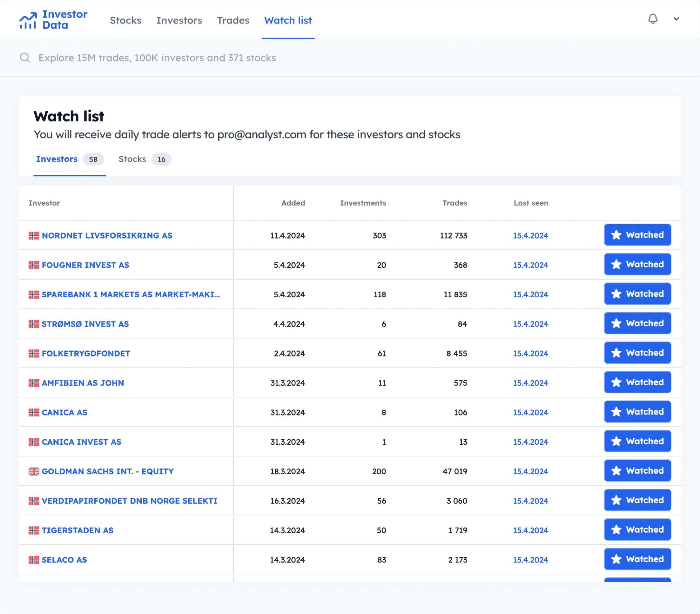The width and height of the screenshot is (700, 614).
Task: Open the Trades nav item
Action: click(233, 20)
